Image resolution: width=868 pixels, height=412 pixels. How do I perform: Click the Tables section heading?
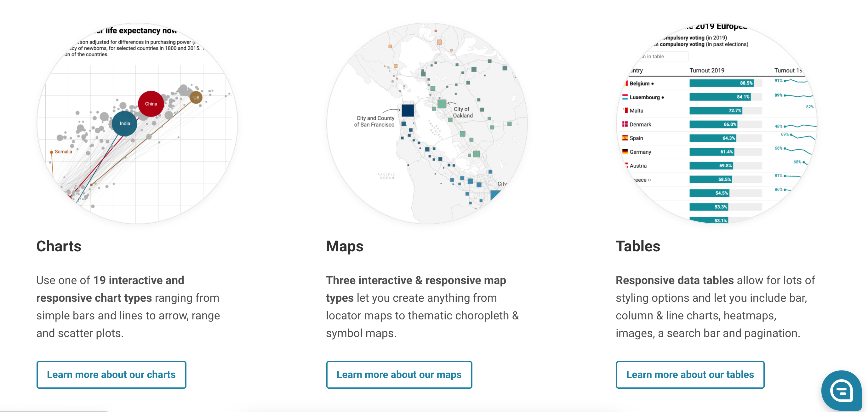tap(637, 246)
